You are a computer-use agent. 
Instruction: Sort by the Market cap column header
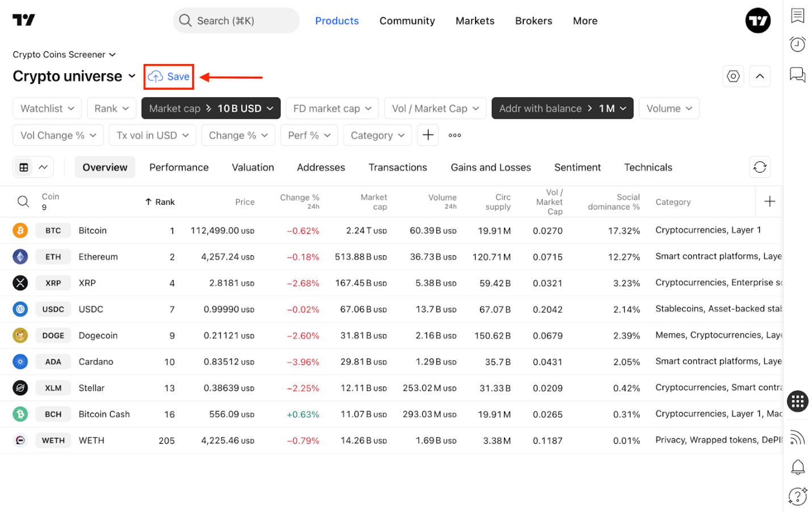click(373, 202)
